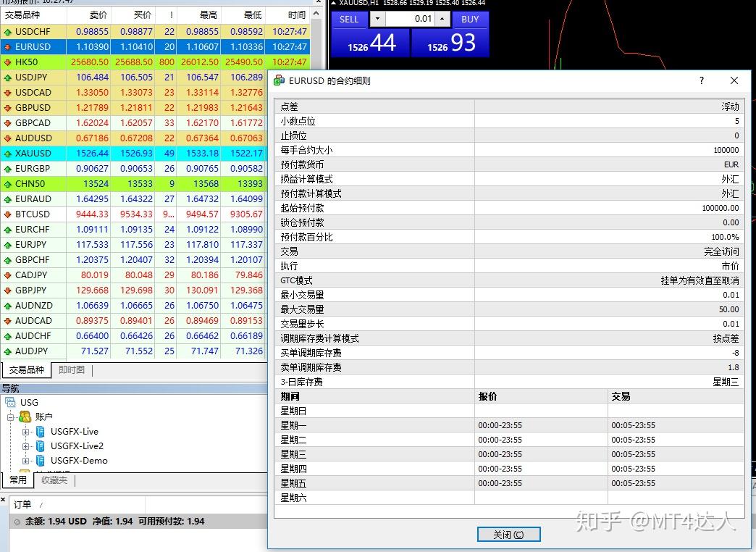Switch to the 常用 navigator tab
Screen dimensions: 756x552
click(18, 480)
